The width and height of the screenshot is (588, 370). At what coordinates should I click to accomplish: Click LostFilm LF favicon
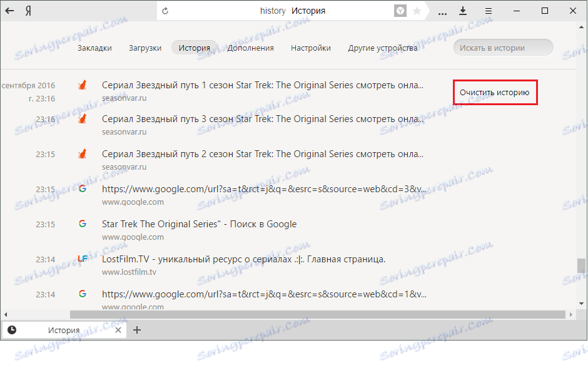pyautogui.click(x=83, y=259)
